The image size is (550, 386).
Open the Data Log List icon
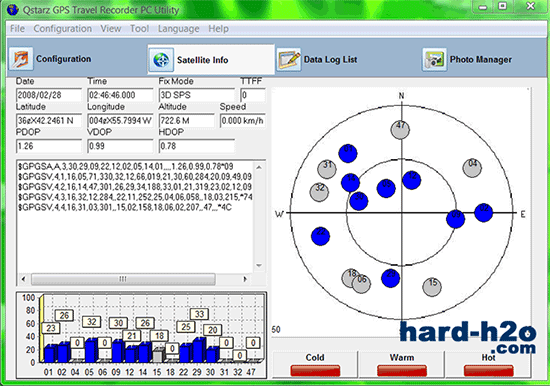(x=288, y=60)
